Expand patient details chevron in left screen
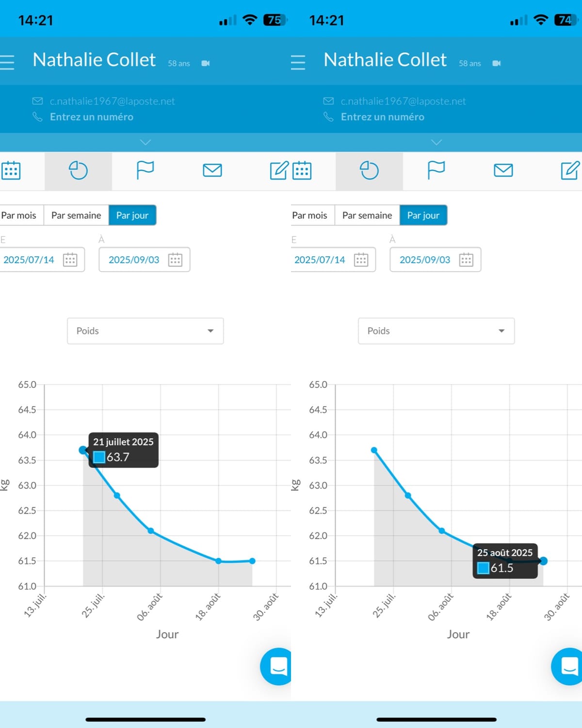Viewport: 582px width, 728px height. click(x=145, y=142)
